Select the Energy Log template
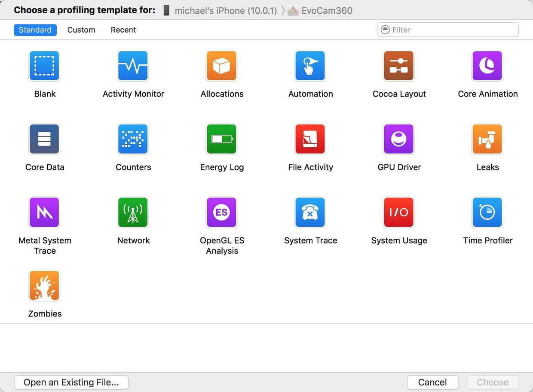Viewport: 533px width, 392px height. [x=221, y=139]
